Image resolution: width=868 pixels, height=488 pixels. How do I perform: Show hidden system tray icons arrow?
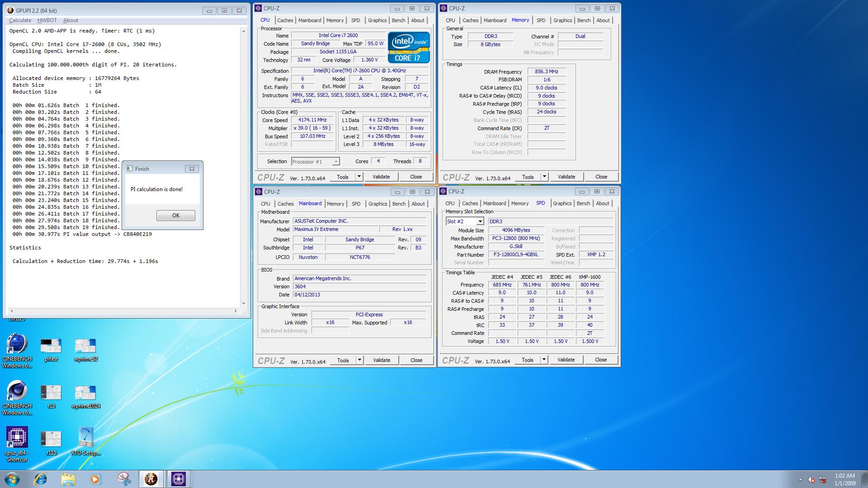click(x=800, y=479)
